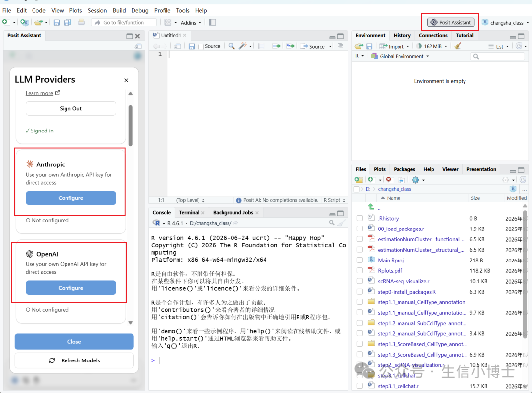Expand the Import dataset dropdown

394,46
